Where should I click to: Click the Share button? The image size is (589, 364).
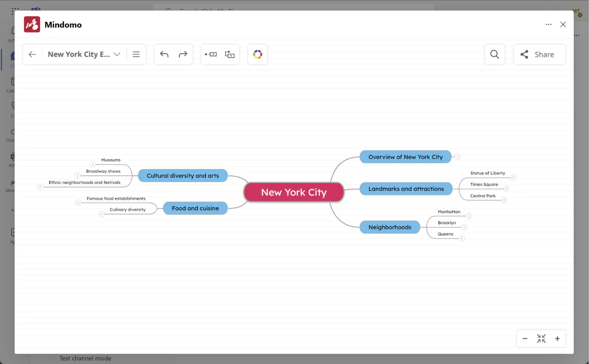[539, 54]
